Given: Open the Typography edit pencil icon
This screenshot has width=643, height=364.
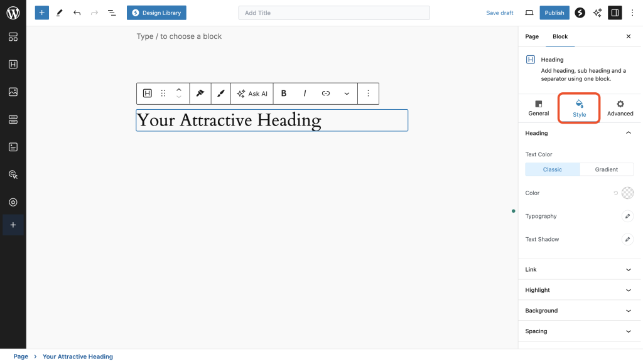Looking at the screenshot, I should 627,217.
